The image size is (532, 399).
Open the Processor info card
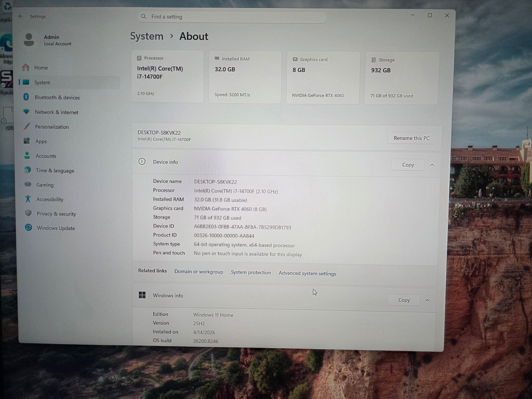tap(168, 76)
